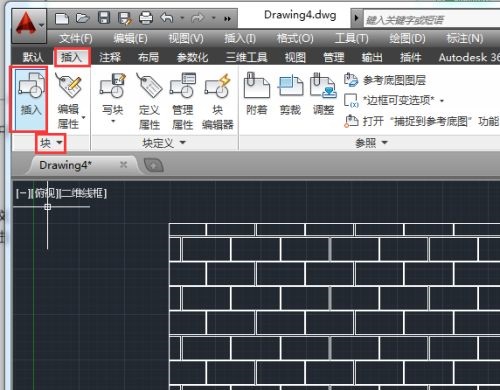Click the Save icon in quick access toolbar
Image resolution: width=500 pixels, height=390 pixels.
tap(104, 18)
